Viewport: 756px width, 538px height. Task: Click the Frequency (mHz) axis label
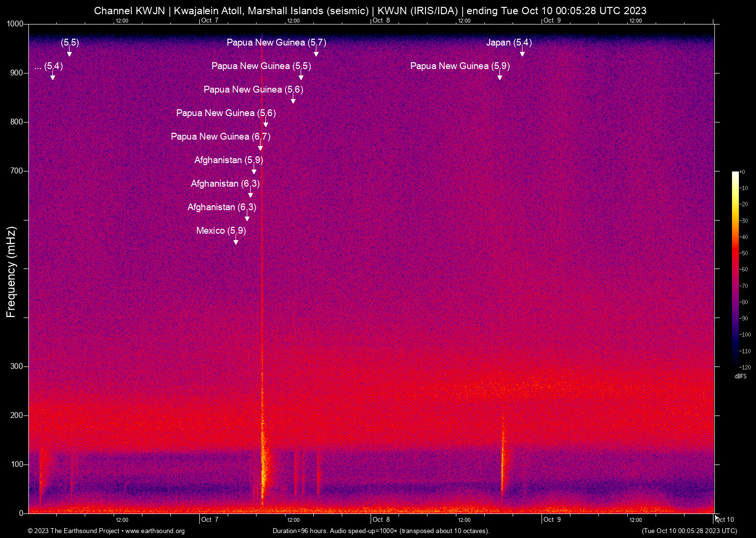[10, 269]
